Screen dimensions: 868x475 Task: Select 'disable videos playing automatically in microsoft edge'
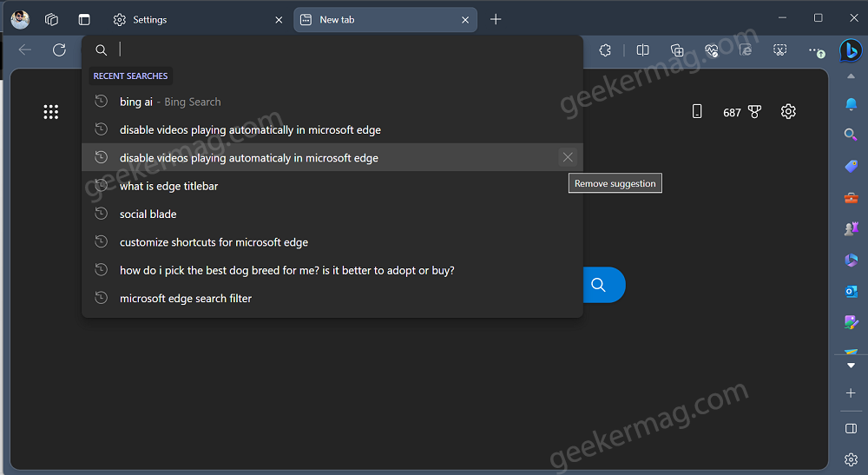[332, 129]
